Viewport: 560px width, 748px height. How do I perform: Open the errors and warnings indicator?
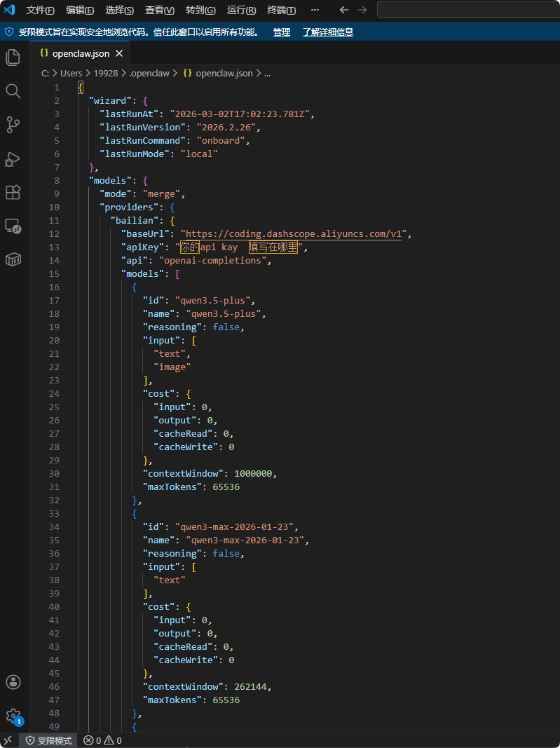[102, 740]
